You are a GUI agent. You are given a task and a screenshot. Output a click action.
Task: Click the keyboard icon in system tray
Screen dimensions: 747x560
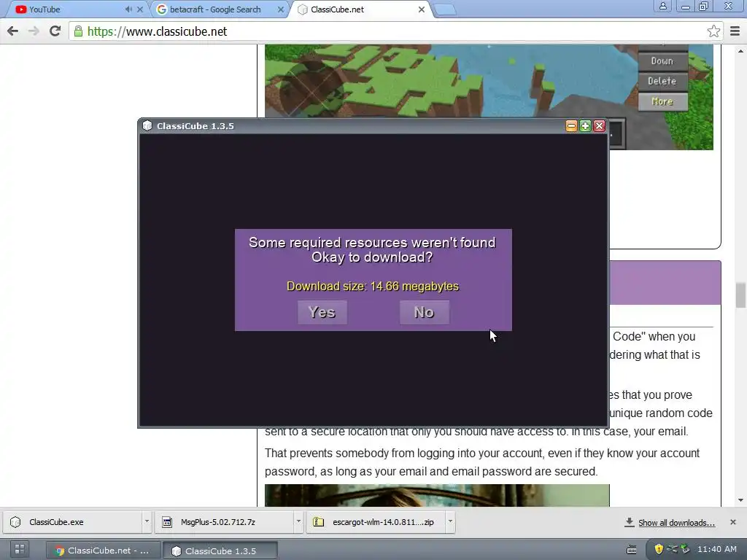click(632, 550)
